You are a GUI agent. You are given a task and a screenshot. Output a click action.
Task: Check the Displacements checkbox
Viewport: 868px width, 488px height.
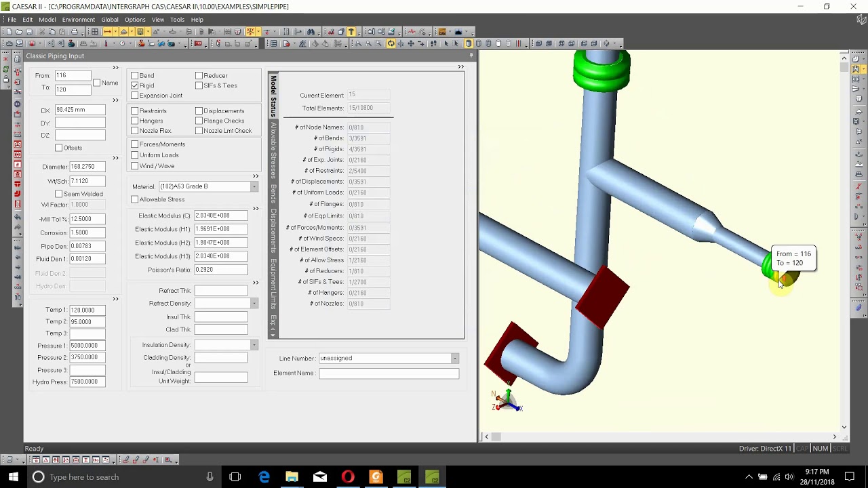coord(199,110)
